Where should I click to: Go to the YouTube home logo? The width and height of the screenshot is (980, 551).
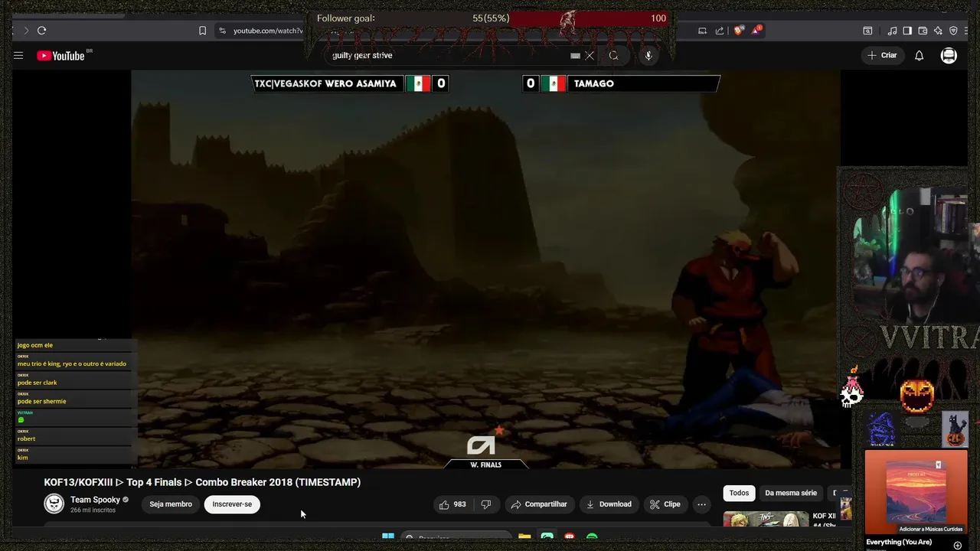pos(60,55)
